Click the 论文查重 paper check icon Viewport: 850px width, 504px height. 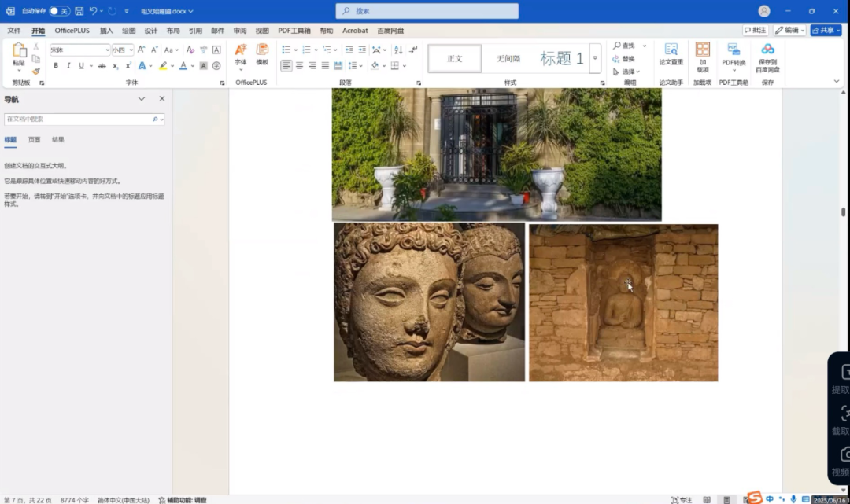[671, 50]
